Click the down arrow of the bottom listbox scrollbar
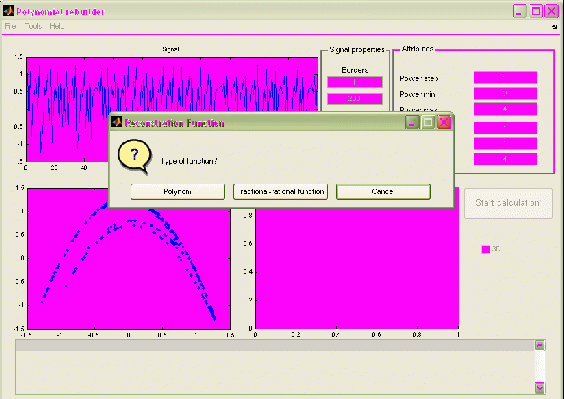The image size is (564, 399). click(540, 388)
